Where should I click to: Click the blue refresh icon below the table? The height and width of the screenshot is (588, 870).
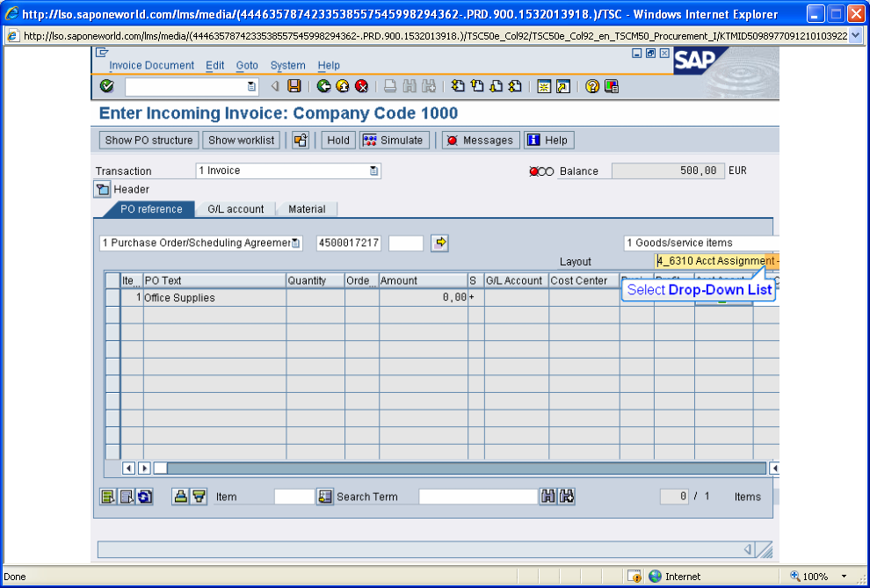pos(145,497)
